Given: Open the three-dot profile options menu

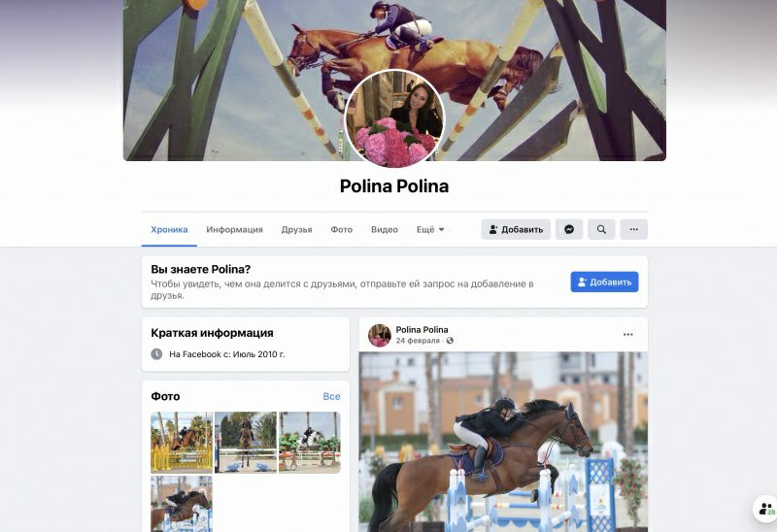Looking at the screenshot, I should (x=634, y=229).
